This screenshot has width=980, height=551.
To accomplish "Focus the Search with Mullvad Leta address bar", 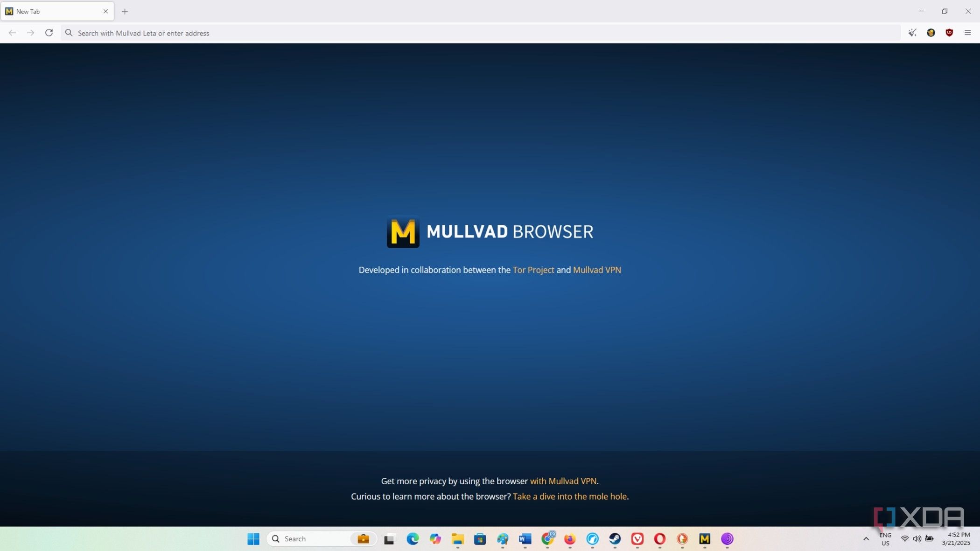I will click(x=481, y=33).
